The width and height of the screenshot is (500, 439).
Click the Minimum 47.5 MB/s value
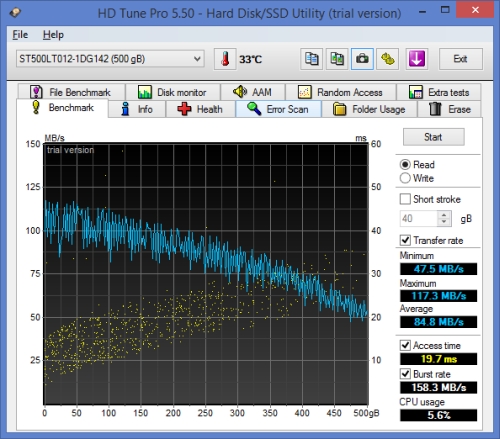[x=438, y=269]
